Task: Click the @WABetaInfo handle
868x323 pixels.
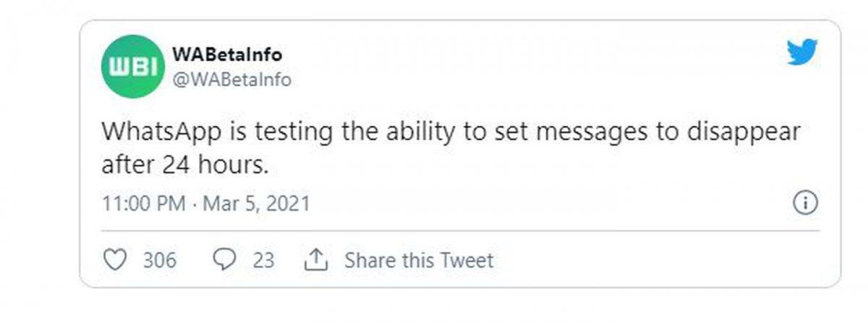Action: [231, 80]
